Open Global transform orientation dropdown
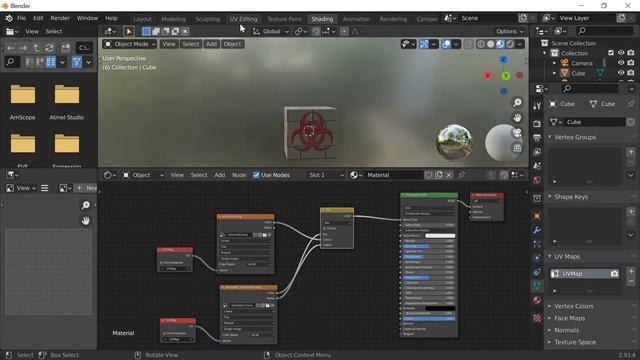640x360 pixels. pos(271,31)
